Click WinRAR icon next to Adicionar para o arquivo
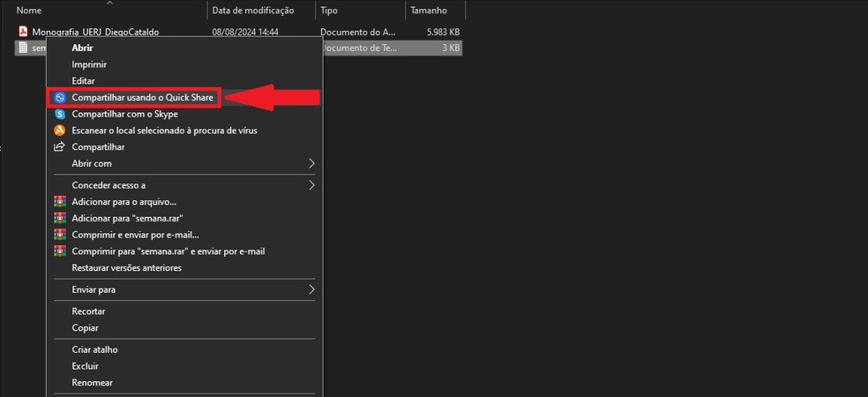 click(x=60, y=201)
